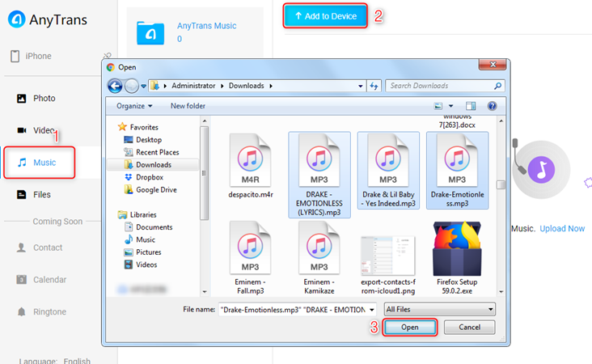592x364 pixels.
Task: Click the File name text field
Action: click(293, 310)
